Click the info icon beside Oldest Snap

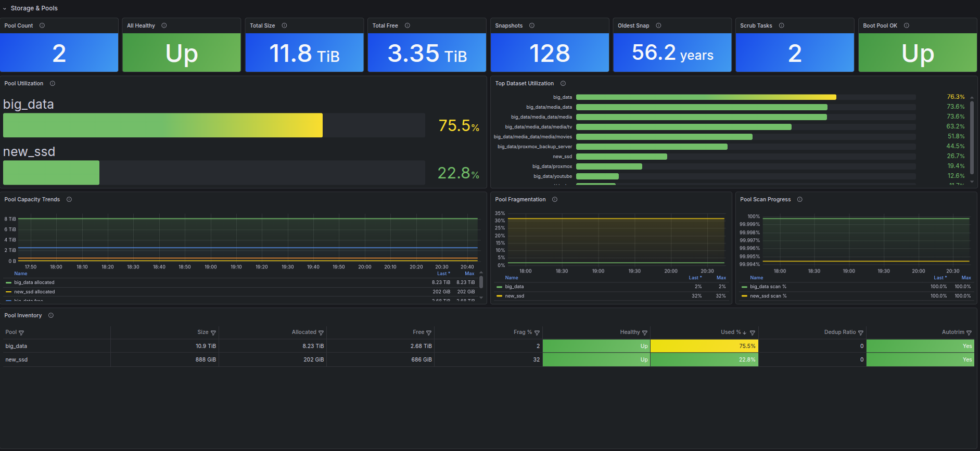coord(658,25)
